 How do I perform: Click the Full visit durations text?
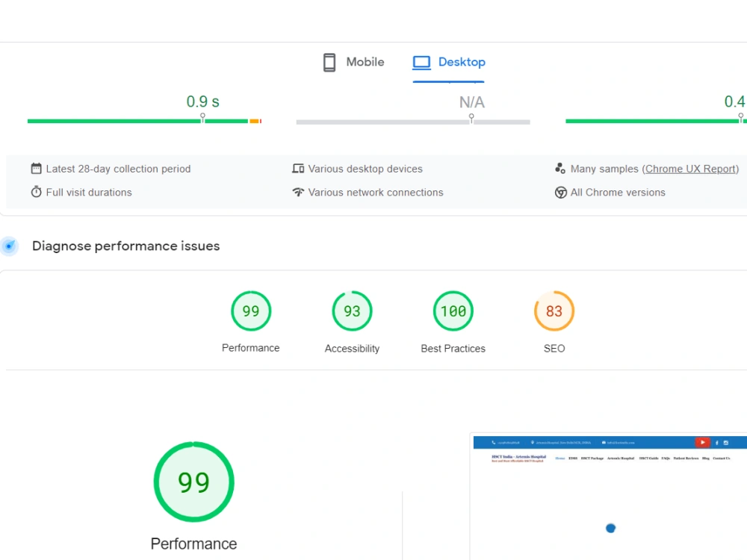coord(89,193)
